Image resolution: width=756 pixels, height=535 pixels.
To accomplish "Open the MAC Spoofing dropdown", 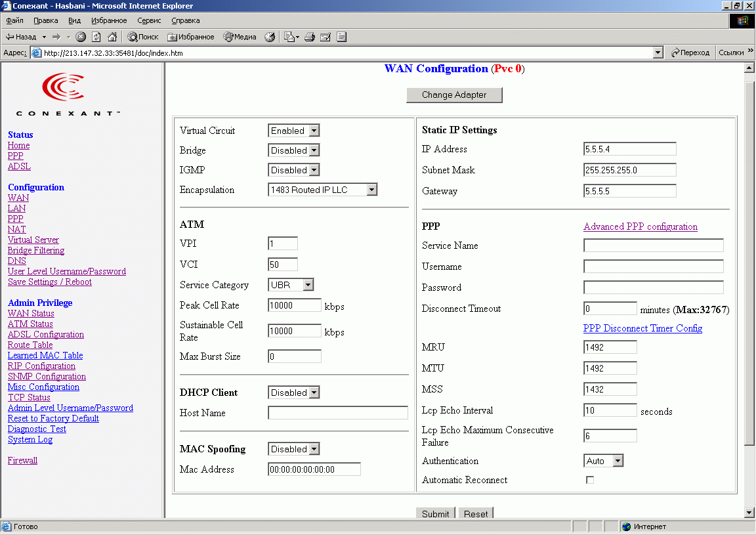I will click(293, 448).
